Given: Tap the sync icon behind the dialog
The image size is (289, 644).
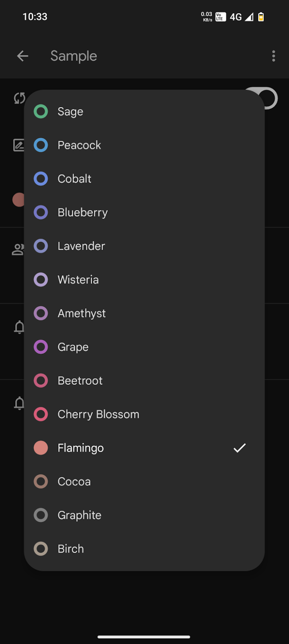Looking at the screenshot, I should (19, 98).
